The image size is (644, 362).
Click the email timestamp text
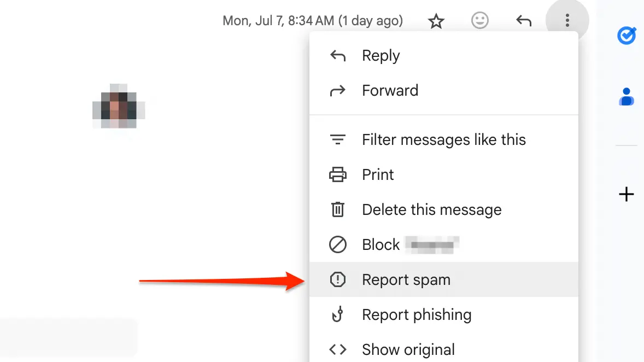(x=312, y=21)
